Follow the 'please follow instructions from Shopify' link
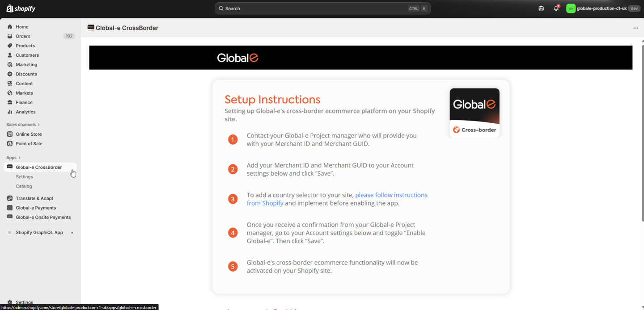The height and width of the screenshot is (310, 644). 391,195
